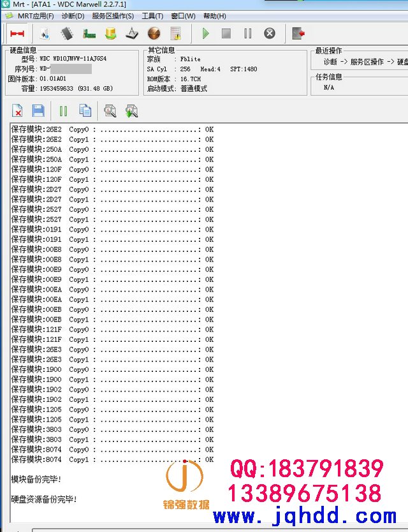This screenshot has width=408, height=532.
Task: Start the task with green play button
Action: coord(205,34)
